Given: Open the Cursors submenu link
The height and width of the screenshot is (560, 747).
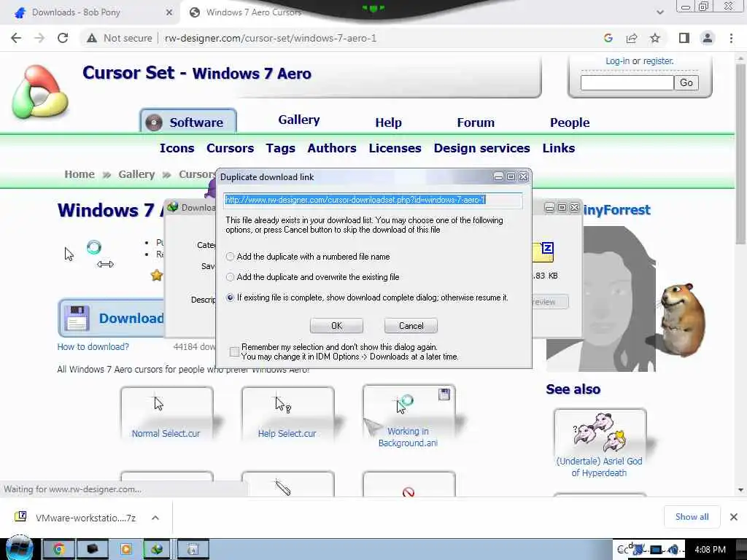Looking at the screenshot, I should tap(230, 148).
